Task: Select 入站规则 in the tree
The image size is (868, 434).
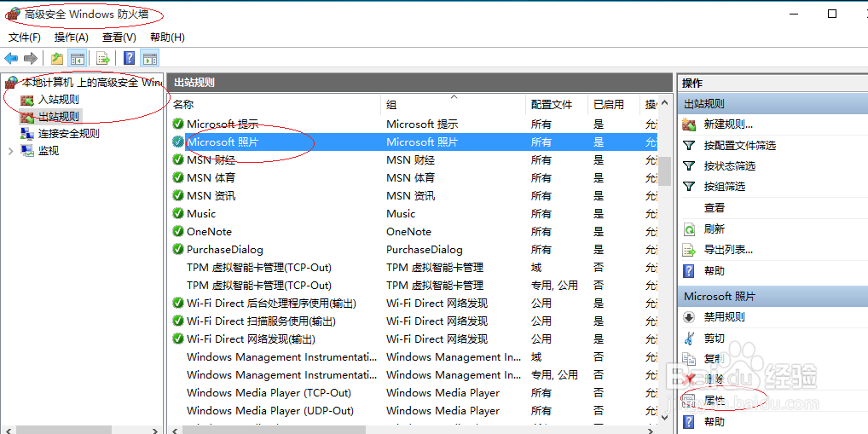Action: click(x=58, y=101)
